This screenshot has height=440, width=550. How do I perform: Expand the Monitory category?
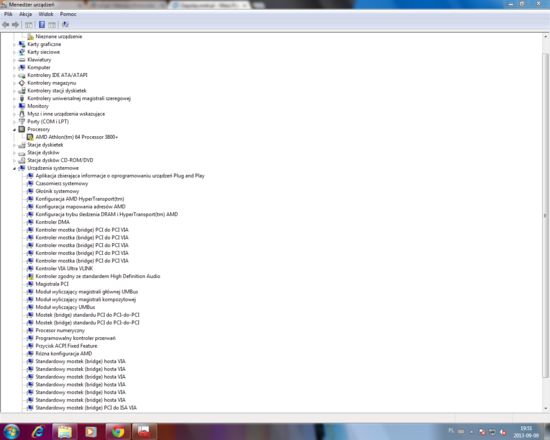tap(14, 106)
